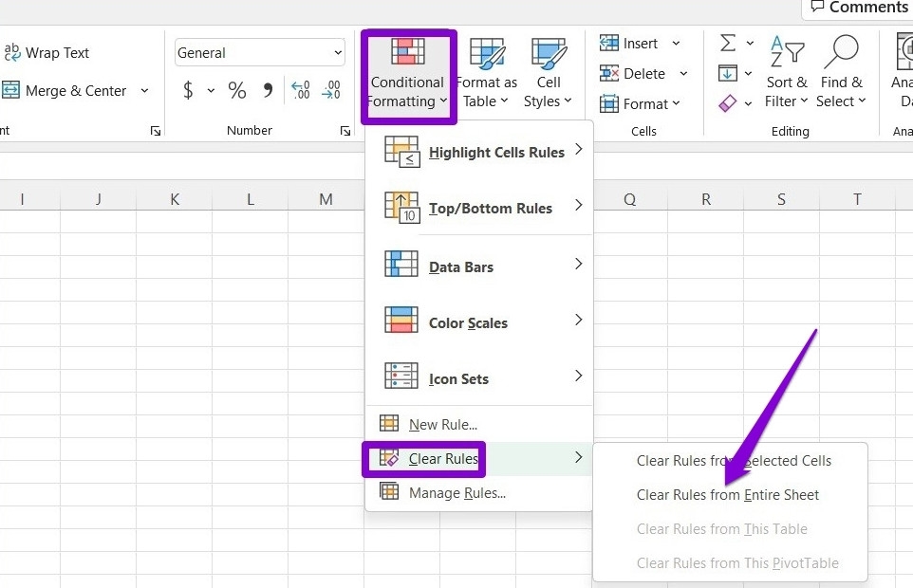Open Highlight Cells Rules submenu
Image resolution: width=913 pixels, height=588 pixels.
tap(479, 152)
